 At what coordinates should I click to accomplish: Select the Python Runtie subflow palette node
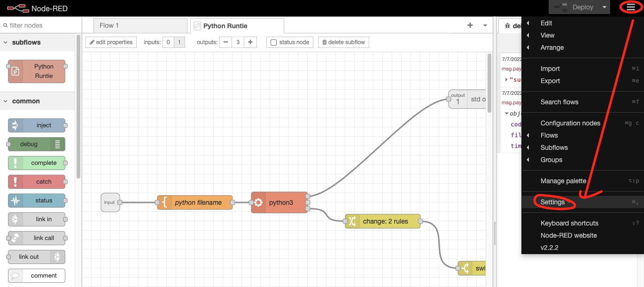37,71
